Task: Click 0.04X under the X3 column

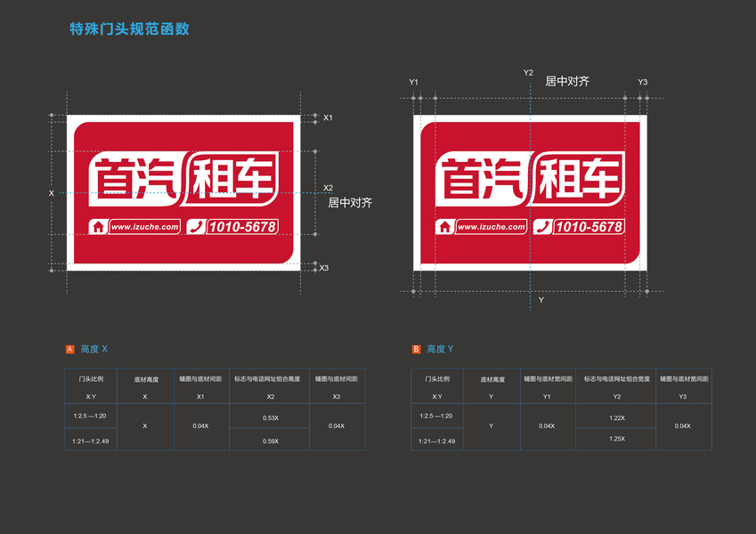Action: click(x=337, y=426)
